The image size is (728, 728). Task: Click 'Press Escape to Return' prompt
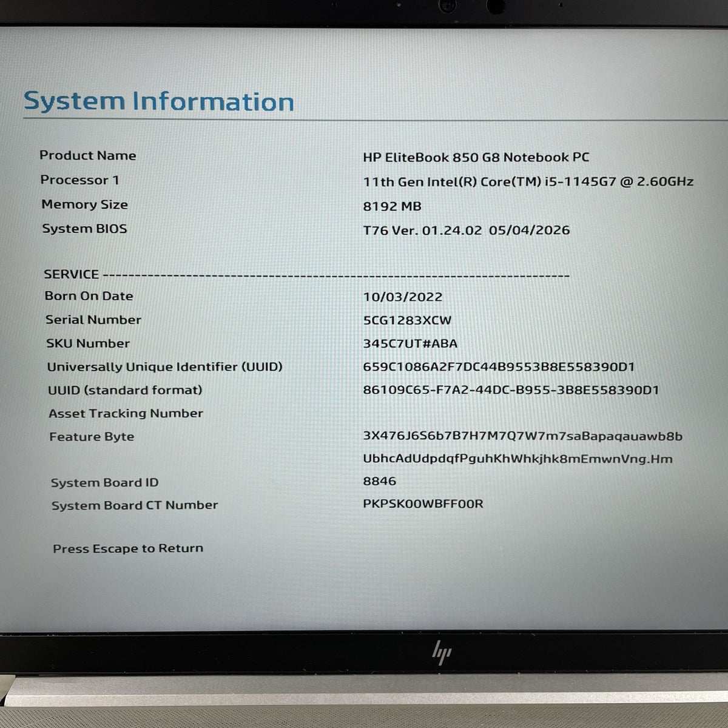tap(128, 548)
